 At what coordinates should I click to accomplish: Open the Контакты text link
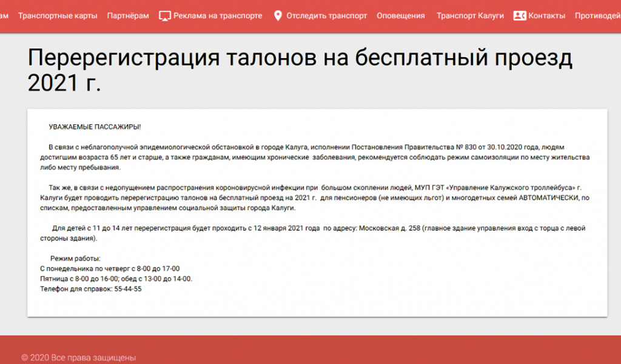point(546,16)
